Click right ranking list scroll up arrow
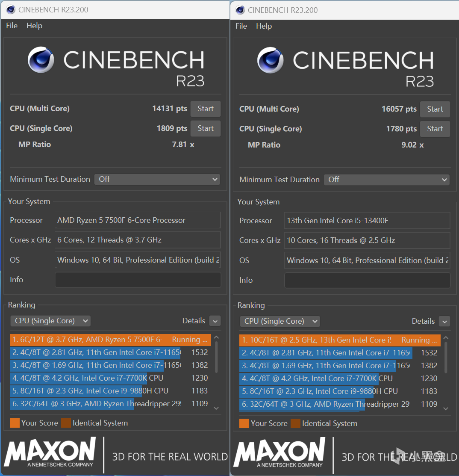This screenshot has width=459, height=476. pyautogui.click(x=446, y=337)
